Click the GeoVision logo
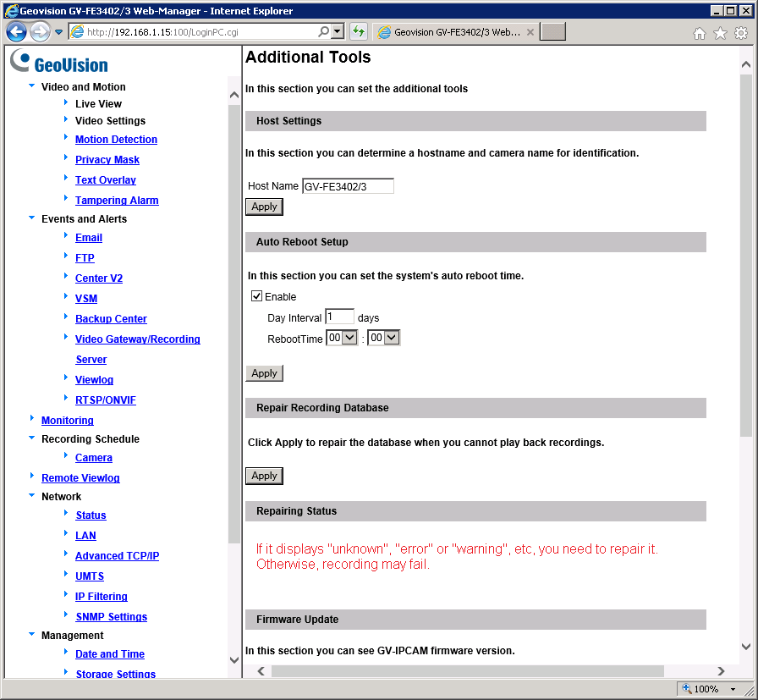Image resolution: width=758 pixels, height=700 pixels. (x=59, y=62)
